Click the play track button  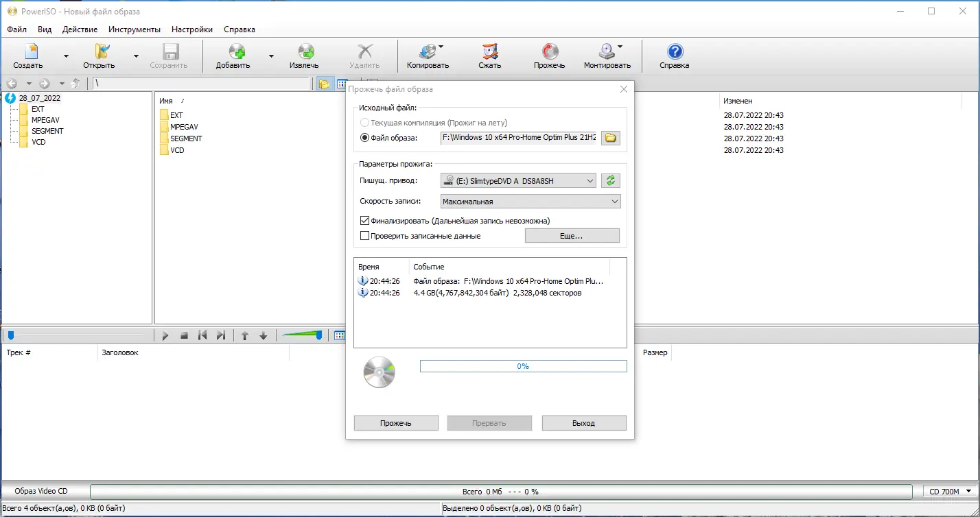click(x=165, y=335)
